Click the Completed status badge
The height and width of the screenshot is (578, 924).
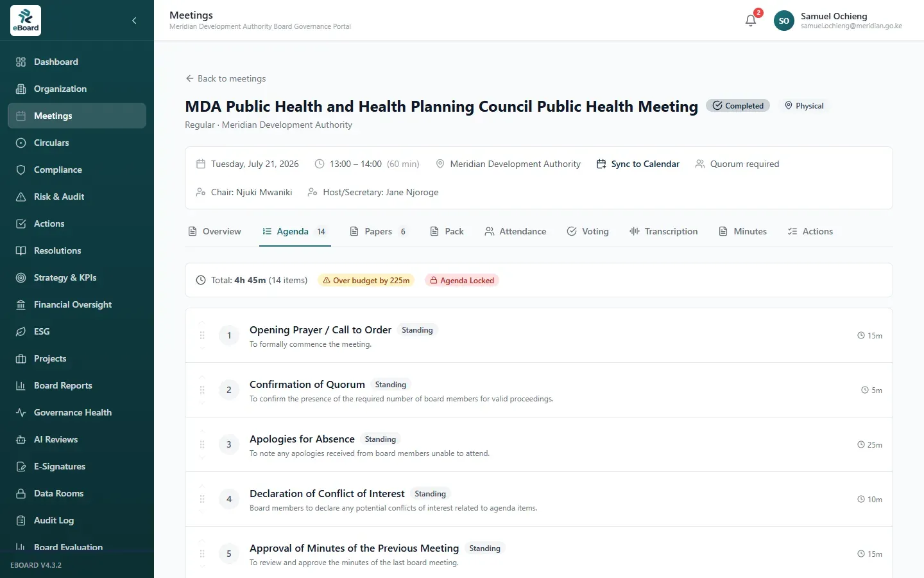[x=738, y=105]
